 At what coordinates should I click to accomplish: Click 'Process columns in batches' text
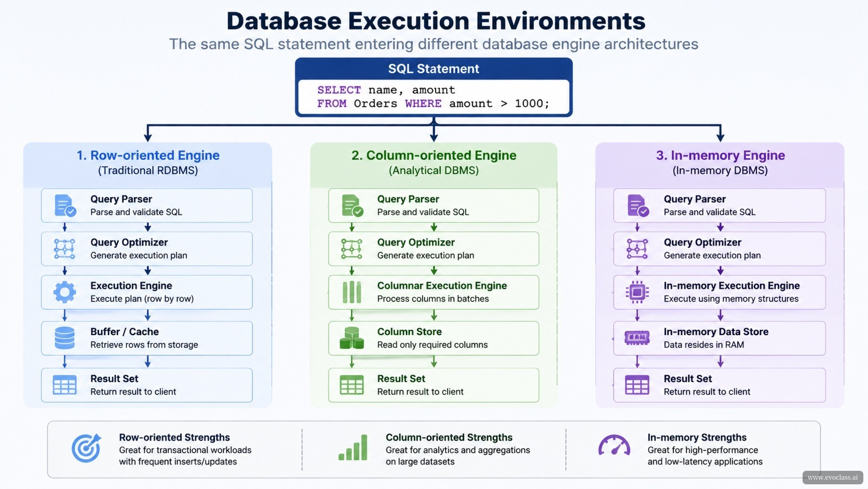pyautogui.click(x=433, y=299)
